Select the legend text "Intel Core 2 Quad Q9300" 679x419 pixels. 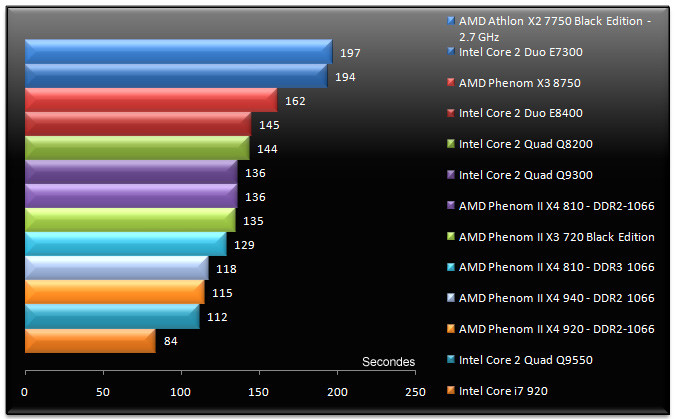point(526,175)
